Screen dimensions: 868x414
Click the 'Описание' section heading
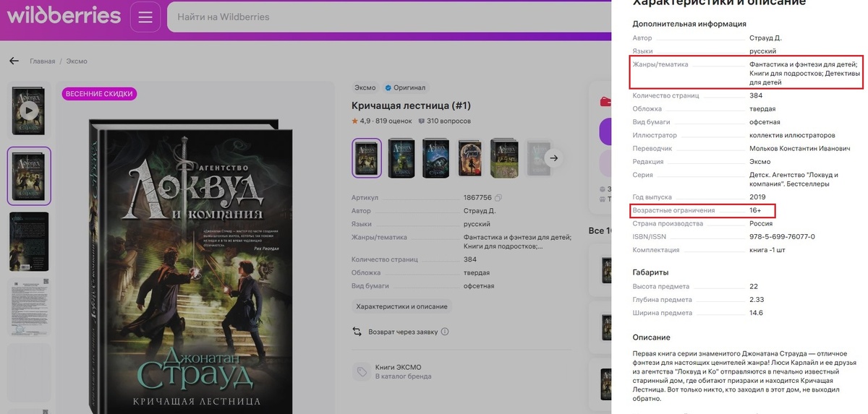point(651,337)
